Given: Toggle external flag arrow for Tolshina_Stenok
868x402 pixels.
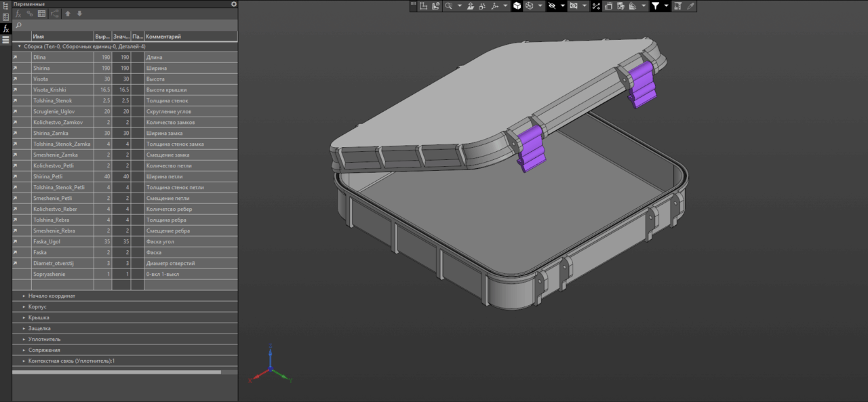Looking at the screenshot, I should coord(15,101).
